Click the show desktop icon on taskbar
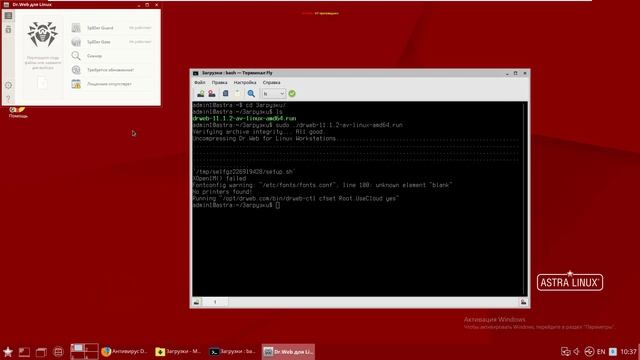 coord(24,352)
